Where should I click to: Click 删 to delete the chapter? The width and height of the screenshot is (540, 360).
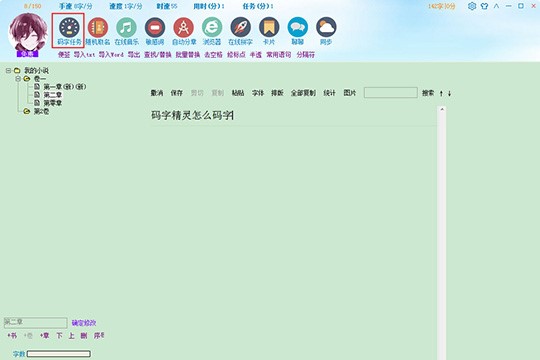[84, 336]
